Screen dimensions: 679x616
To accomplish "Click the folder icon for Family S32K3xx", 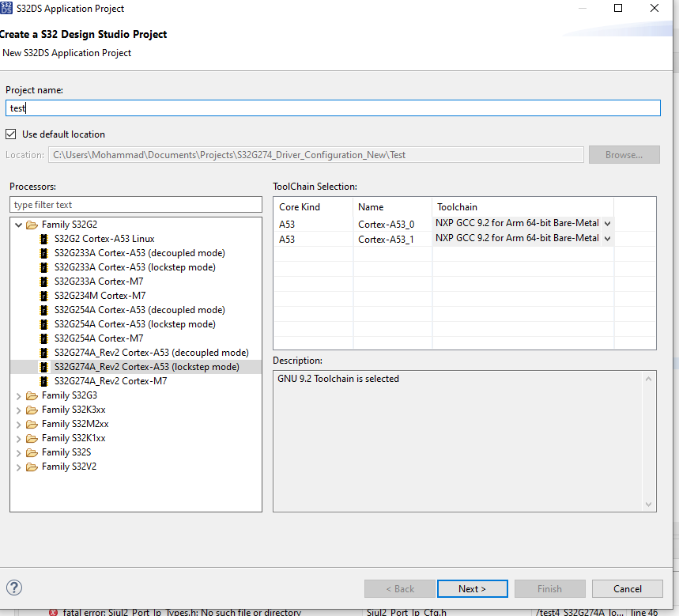I will [x=31, y=410].
